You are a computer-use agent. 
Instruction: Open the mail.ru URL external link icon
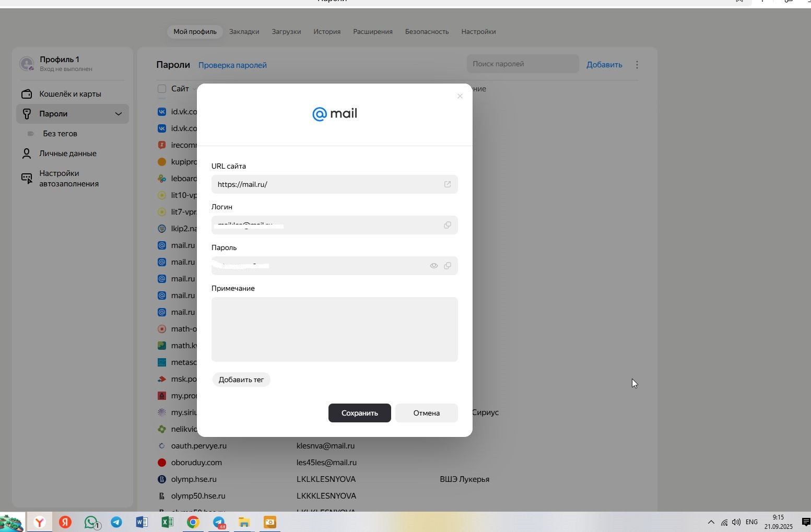[x=448, y=184]
